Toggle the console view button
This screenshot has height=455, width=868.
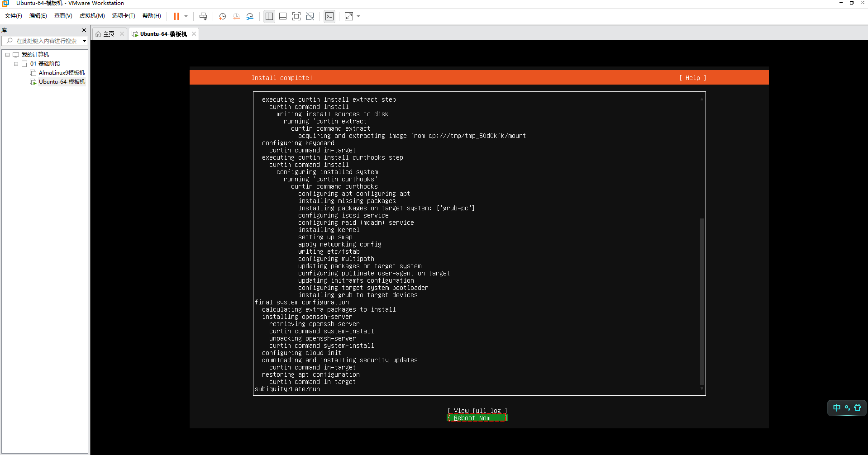(329, 16)
